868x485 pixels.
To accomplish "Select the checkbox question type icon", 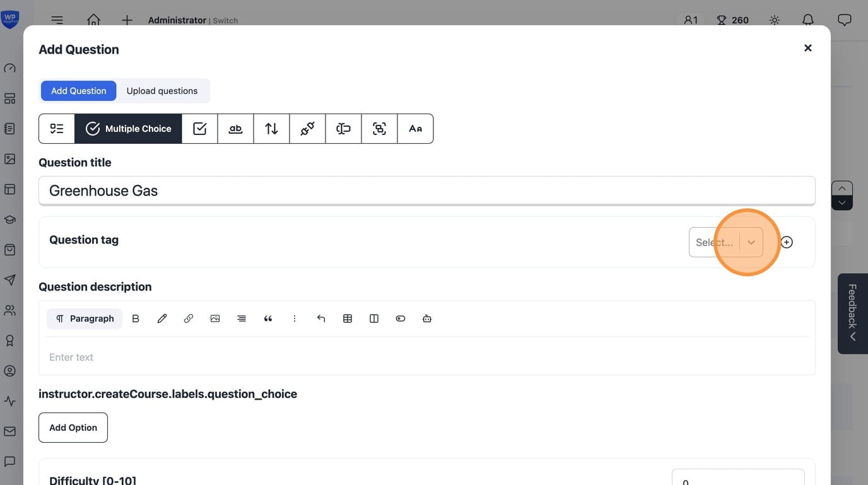I will point(200,129).
